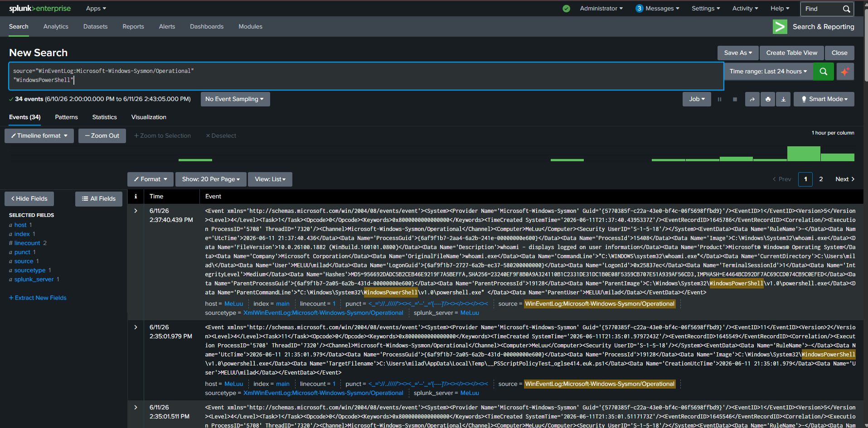868x428 pixels.
Task: Expand the 2:35:01.511 PM event row
Action: [136, 407]
